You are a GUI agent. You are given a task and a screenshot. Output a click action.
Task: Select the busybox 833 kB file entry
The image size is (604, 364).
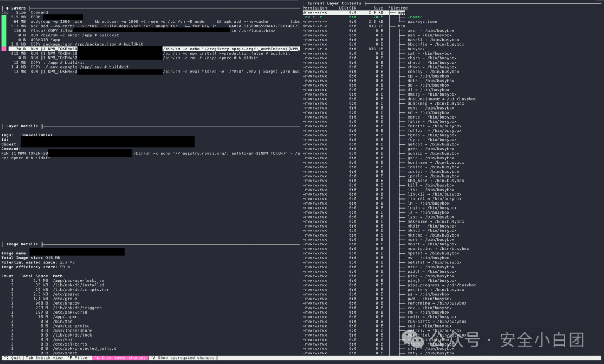coord(416,49)
